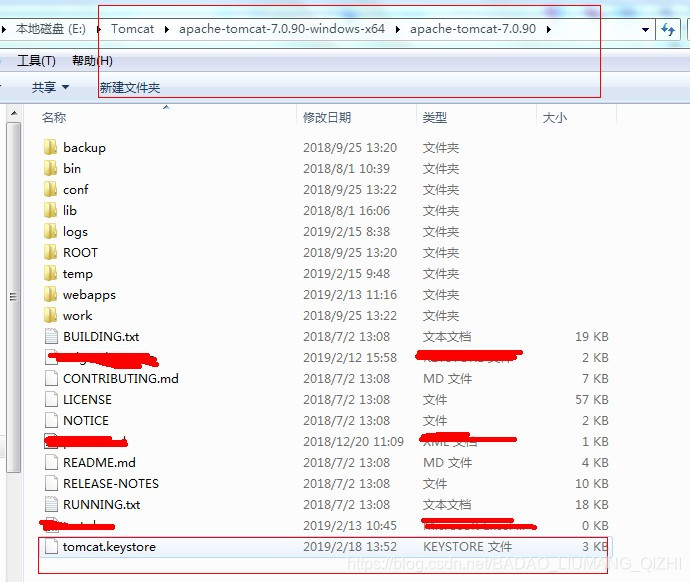Navigate to 本地磁盘 (E:) breadcrumb
The width and height of the screenshot is (690, 582).
(51, 29)
